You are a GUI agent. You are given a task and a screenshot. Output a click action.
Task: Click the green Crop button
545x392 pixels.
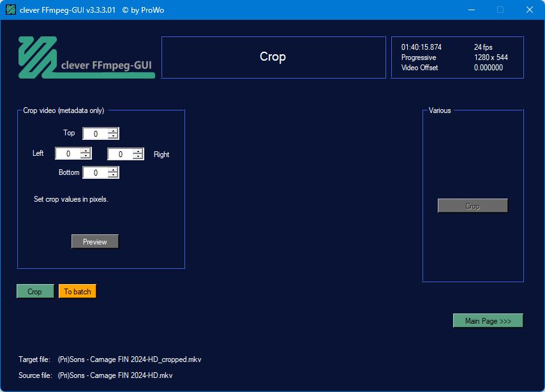click(35, 292)
